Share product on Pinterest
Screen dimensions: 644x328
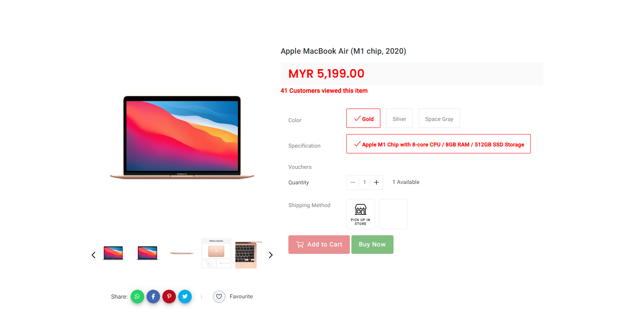[x=169, y=296]
